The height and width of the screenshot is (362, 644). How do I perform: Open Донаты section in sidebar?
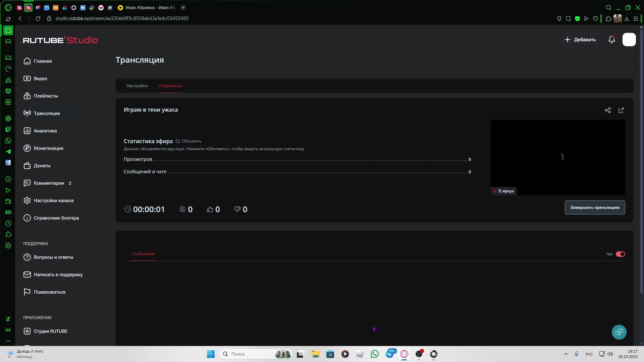(42, 166)
